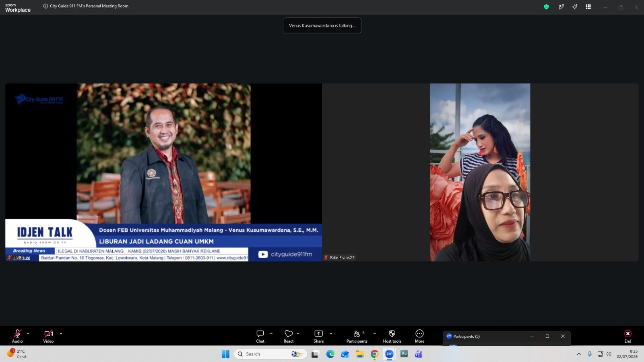The height and width of the screenshot is (362, 644).
Task: Expand the Video options arrow
Action: [61, 333]
